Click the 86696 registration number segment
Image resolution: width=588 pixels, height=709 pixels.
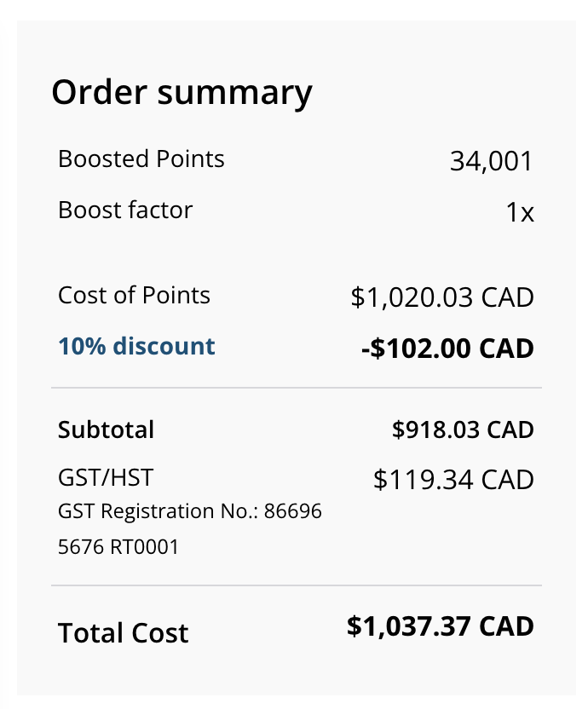[x=293, y=511]
